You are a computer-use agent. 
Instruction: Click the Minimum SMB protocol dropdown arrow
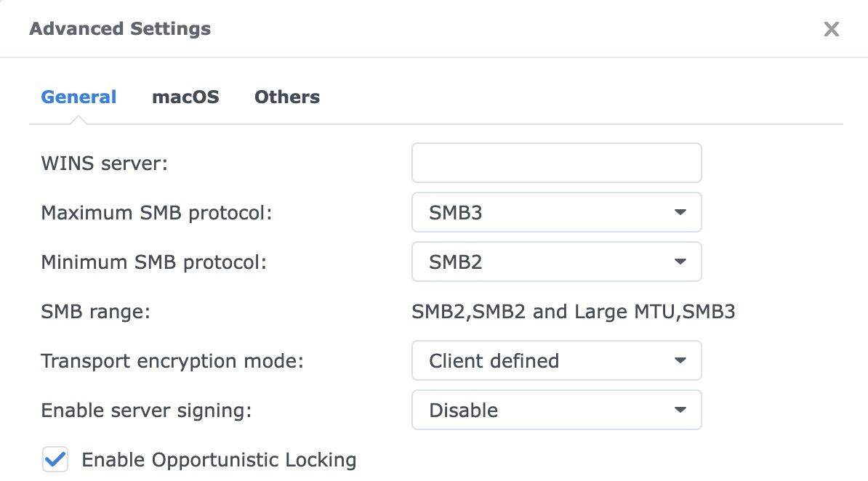tap(680, 262)
